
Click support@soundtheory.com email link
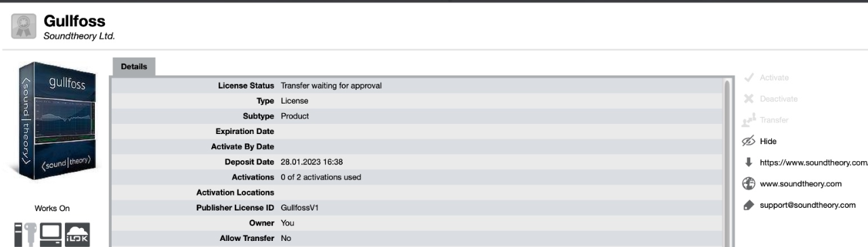(808, 205)
